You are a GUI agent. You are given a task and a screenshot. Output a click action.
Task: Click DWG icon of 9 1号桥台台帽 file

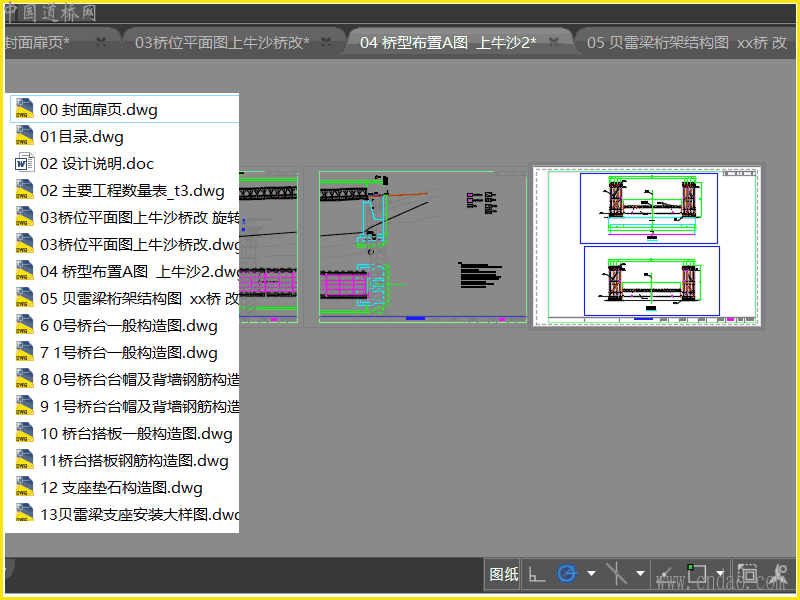24,406
